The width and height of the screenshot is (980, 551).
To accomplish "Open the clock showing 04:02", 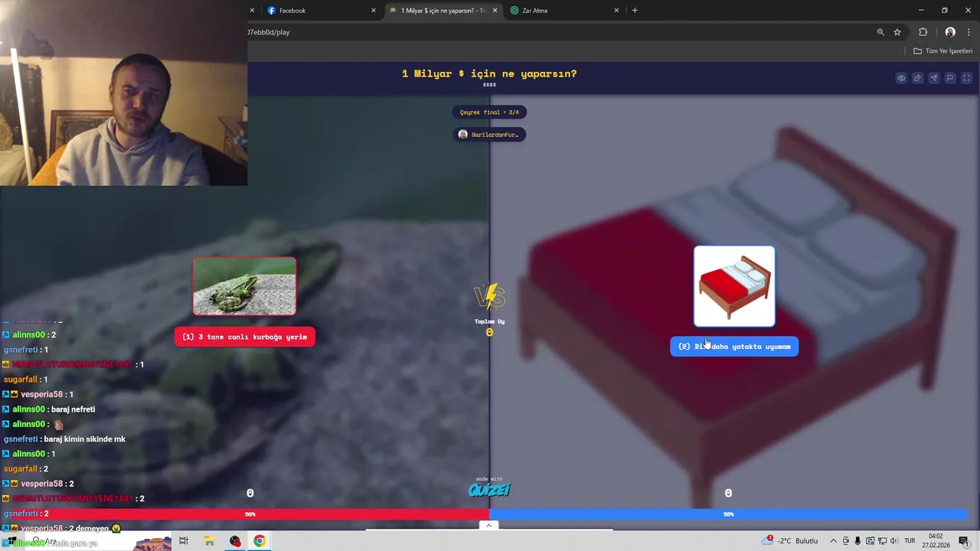I will point(936,541).
